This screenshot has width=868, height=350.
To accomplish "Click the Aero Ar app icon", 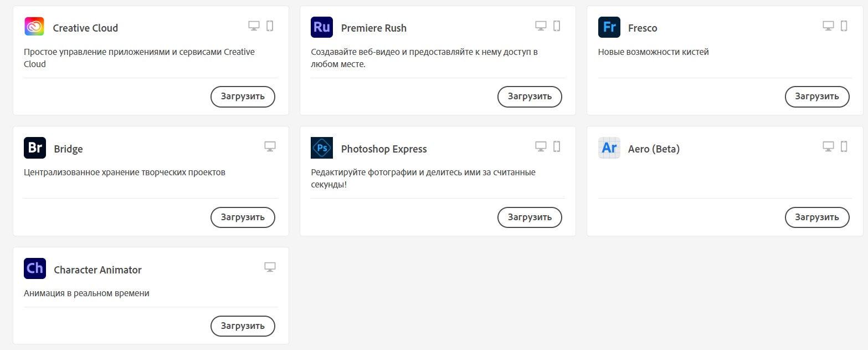I will coord(609,148).
